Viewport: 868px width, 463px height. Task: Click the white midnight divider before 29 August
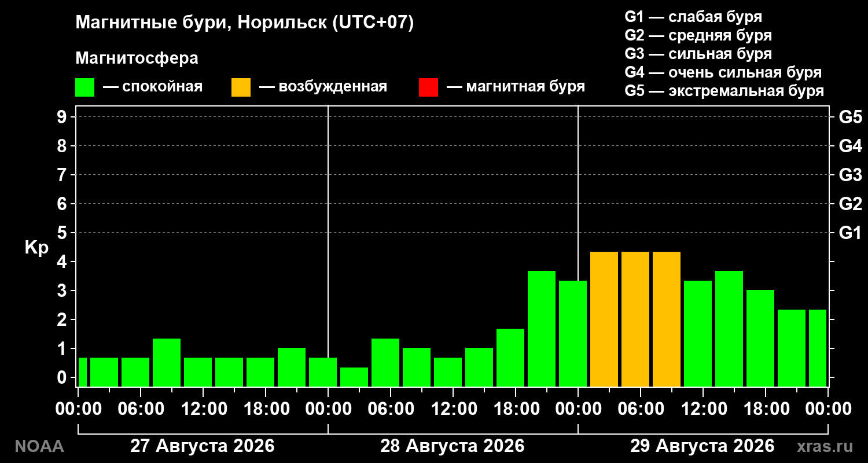click(578, 246)
